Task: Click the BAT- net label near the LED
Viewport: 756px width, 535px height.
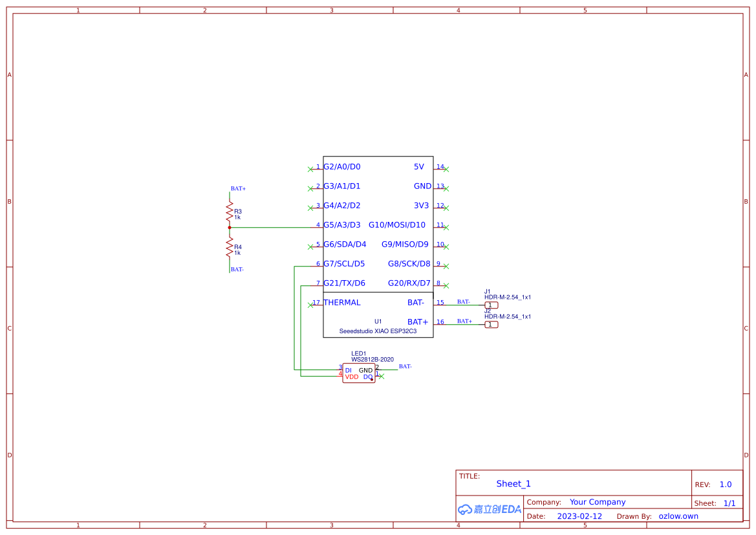Action: 405,366
